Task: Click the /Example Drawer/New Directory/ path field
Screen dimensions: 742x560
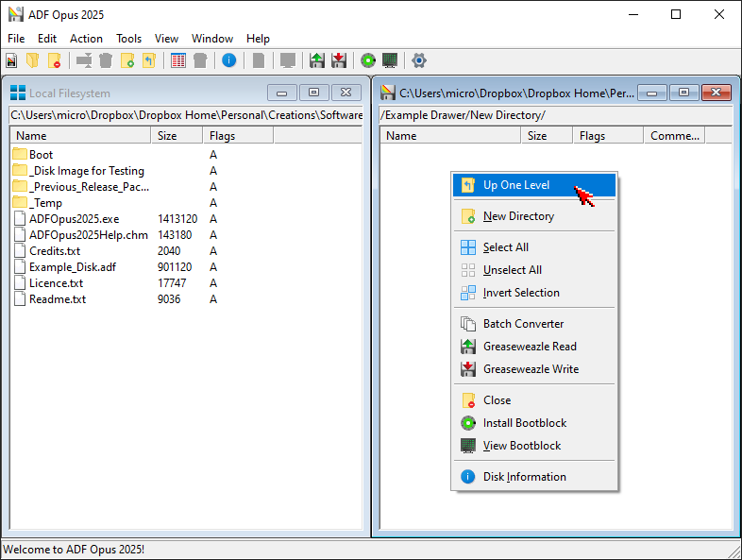Action: [x=556, y=115]
